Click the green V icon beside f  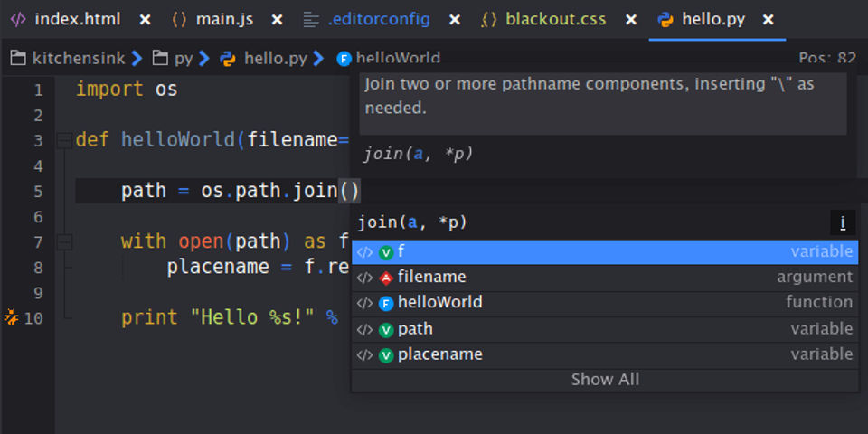click(x=386, y=253)
